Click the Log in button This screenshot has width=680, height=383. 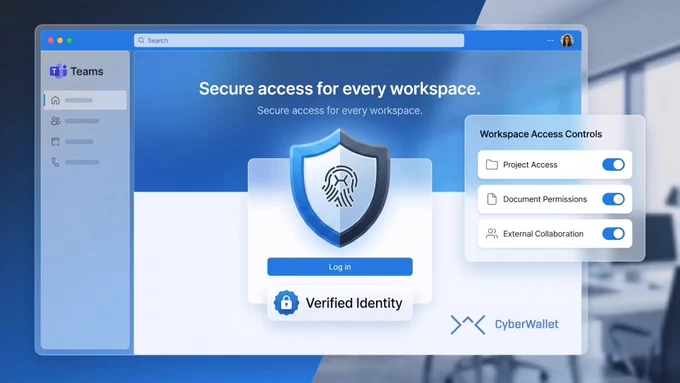pos(340,267)
